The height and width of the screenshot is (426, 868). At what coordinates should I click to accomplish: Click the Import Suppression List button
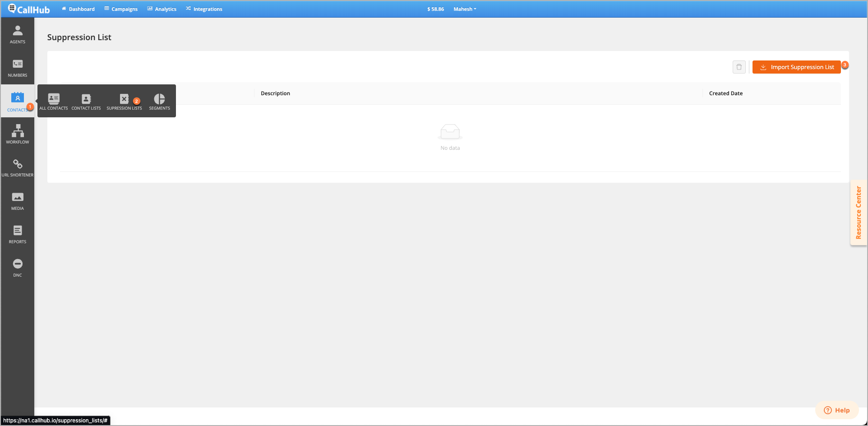(796, 67)
